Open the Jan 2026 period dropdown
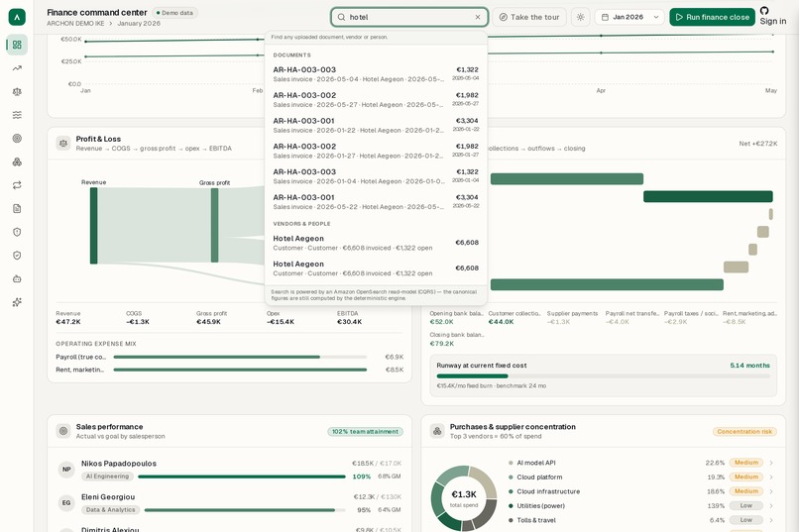The width and height of the screenshot is (799, 532). 629,17
